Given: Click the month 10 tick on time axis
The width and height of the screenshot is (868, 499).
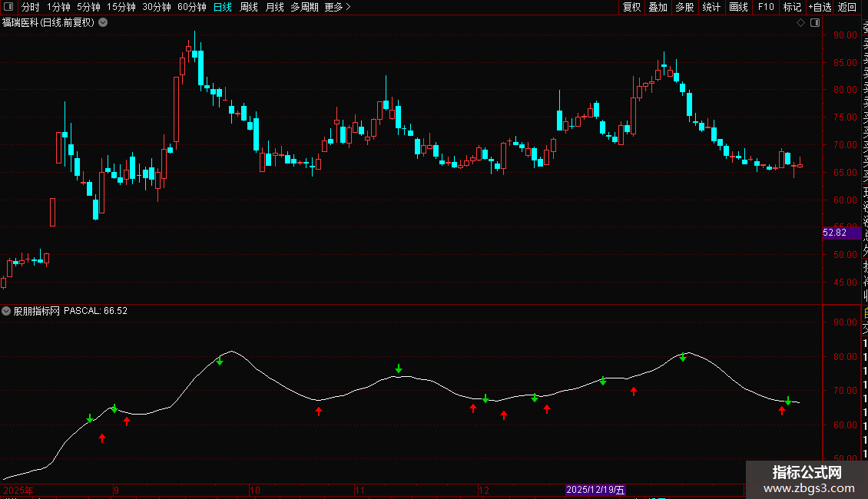Looking at the screenshot, I should pyautogui.click(x=255, y=490).
